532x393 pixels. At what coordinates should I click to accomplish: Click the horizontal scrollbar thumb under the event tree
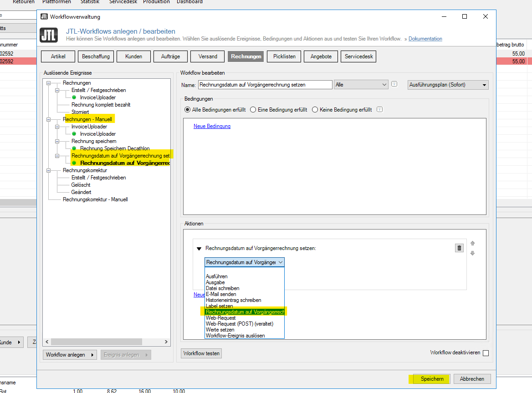pyautogui.click(x=97, y=342)
